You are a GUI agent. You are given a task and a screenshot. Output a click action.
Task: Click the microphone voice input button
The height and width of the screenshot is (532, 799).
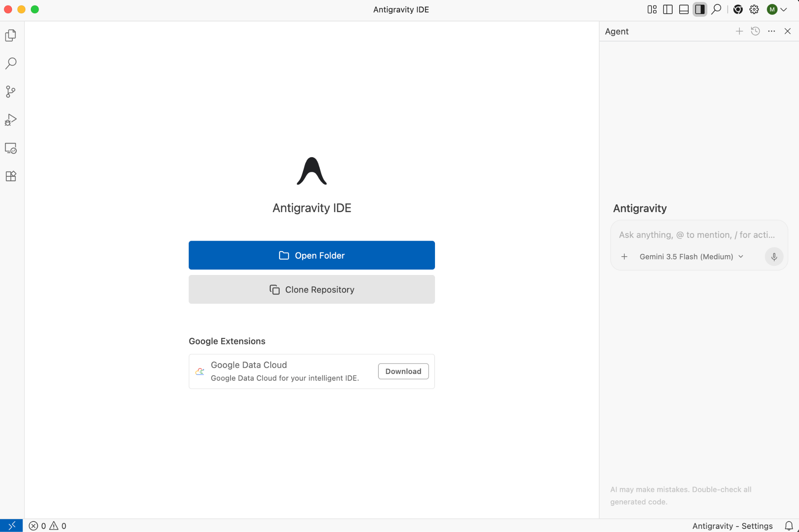click(x=774, y=257)
